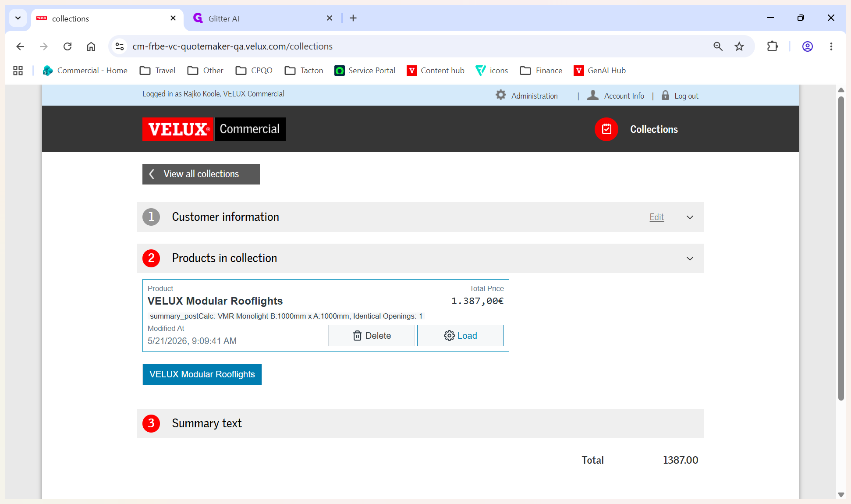Click the page vertical scrollbar thumb
The image size is (851, 504).
pos(841,248)
